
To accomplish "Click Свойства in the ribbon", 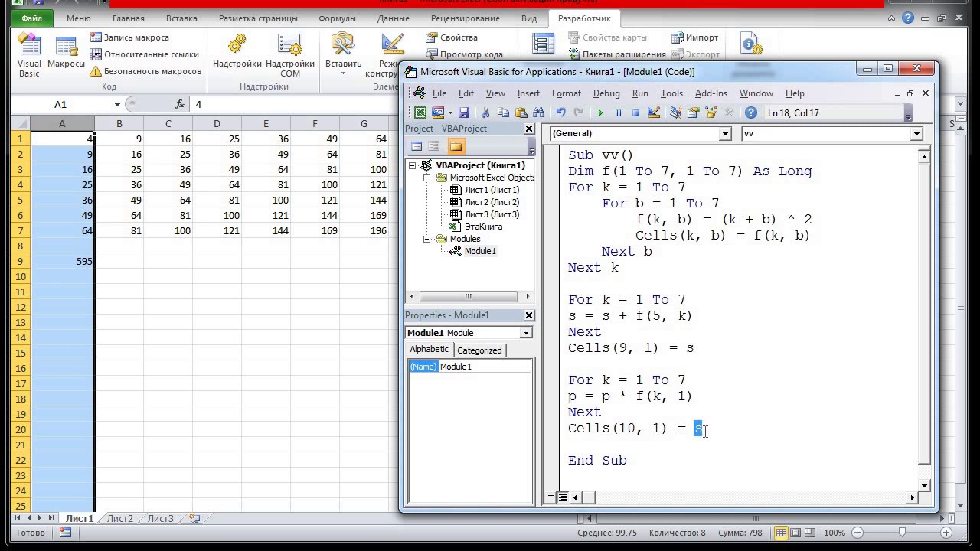I will coord(452,37).
